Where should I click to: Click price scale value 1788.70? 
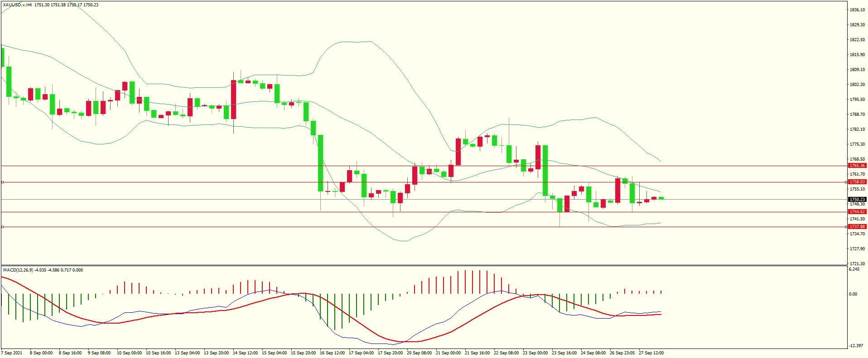(x=857, y=115)
